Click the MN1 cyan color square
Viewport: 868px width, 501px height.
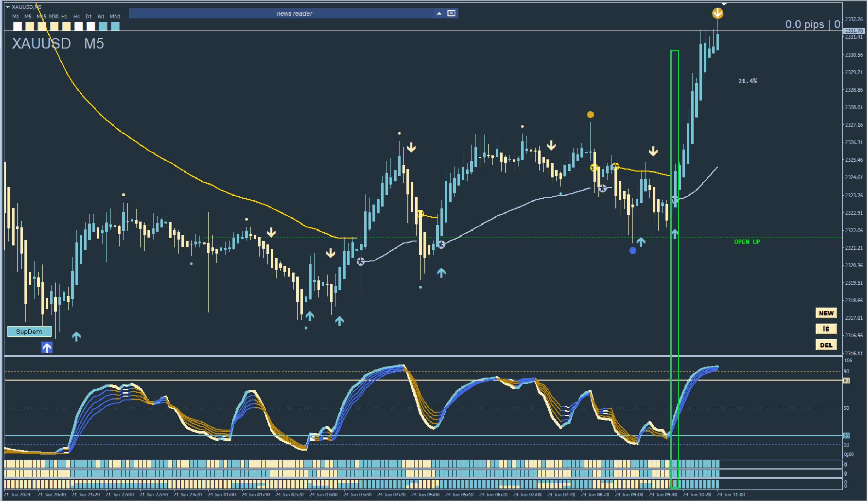click(x=115, y=27)
